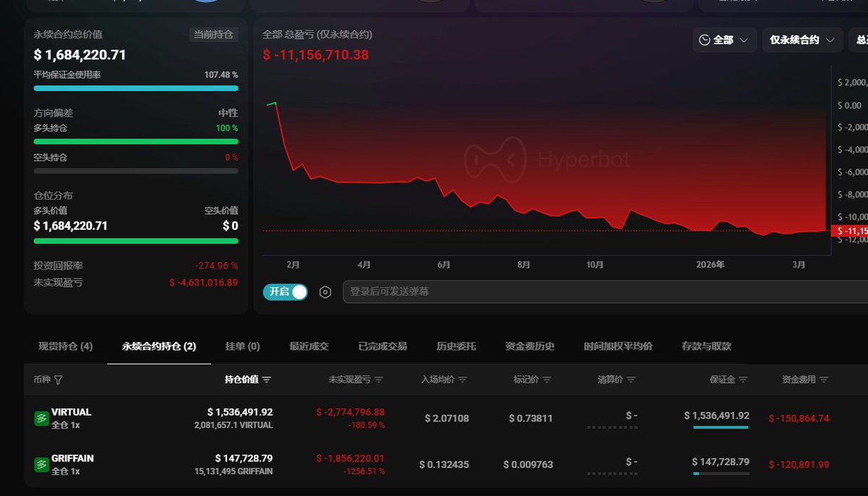
Task: Open the 存款与取款 tab
Action: click(x=707, y=346)
